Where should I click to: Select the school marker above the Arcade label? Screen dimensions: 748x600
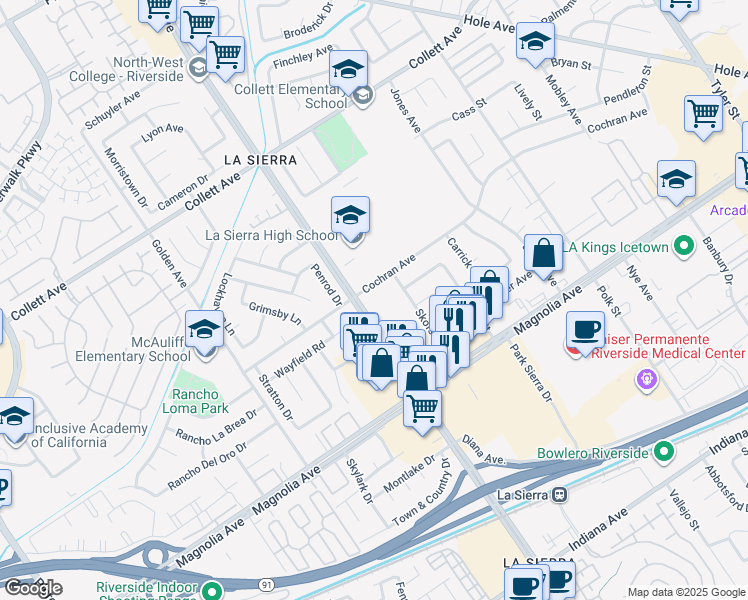click(676, 179)
